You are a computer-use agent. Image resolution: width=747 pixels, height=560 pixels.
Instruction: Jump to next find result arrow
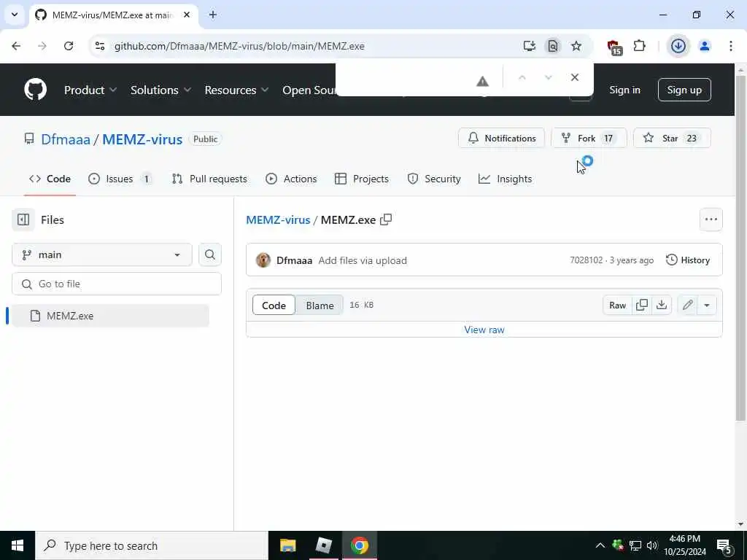tap(549, 77)
